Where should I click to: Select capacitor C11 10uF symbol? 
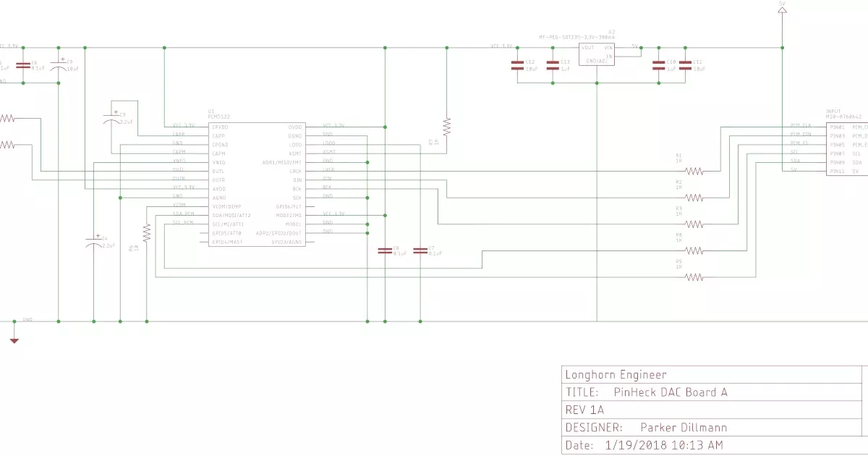tap(687, 64)
